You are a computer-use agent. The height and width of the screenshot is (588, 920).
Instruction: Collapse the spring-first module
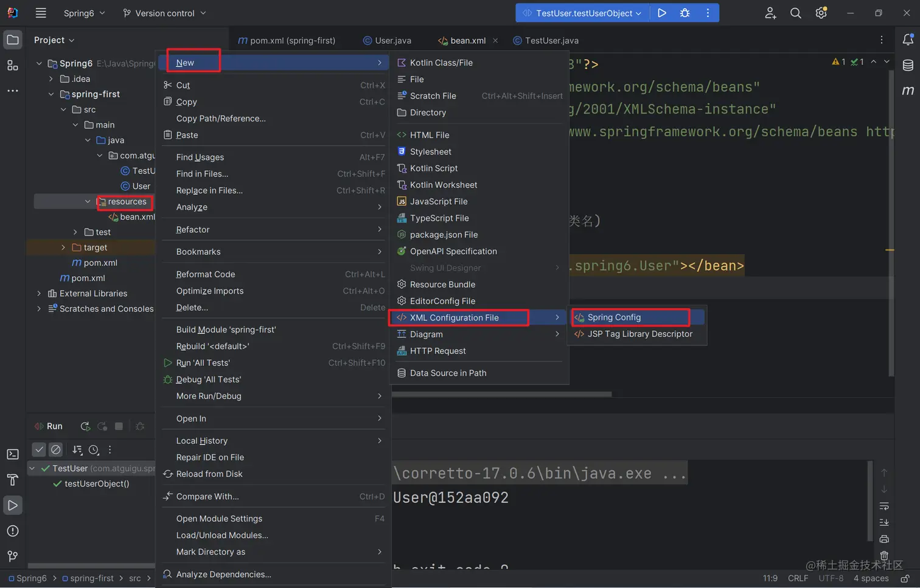(x=51, y=94)
